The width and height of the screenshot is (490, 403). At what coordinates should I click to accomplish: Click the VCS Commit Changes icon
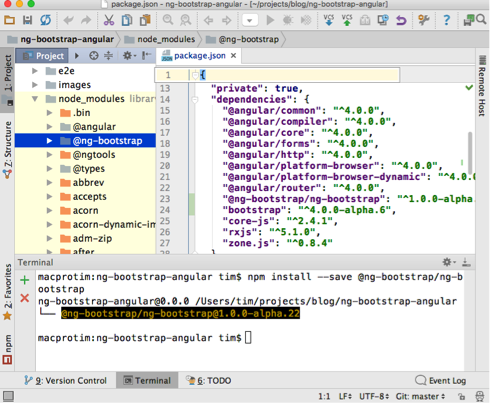(x=347, y=20)
